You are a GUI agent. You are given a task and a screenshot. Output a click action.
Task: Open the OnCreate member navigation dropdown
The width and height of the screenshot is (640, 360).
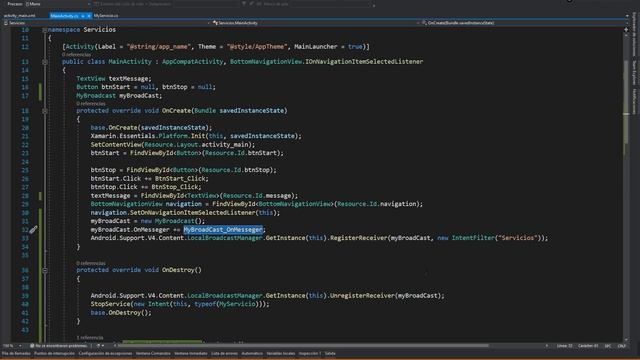pos(524,23)
